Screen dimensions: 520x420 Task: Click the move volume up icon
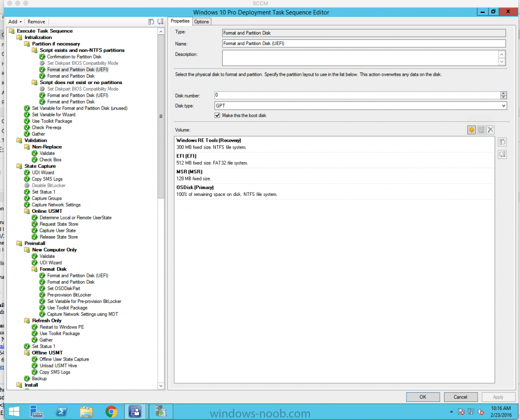tap(502, 142)
